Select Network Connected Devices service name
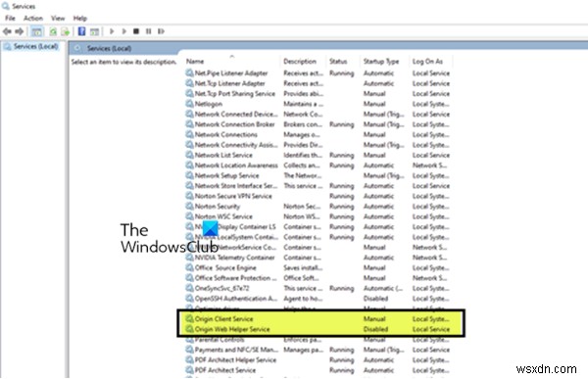Image resolution: width=588 pixels, height=379 pixels. click(x=236, y=114)
